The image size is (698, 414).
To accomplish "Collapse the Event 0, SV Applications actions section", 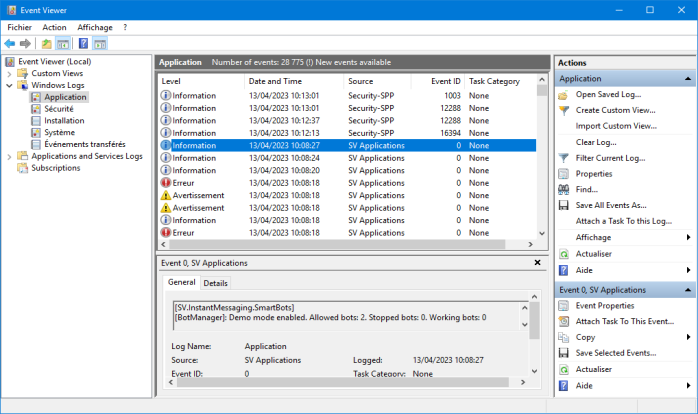I will click(x=688, y=290).
